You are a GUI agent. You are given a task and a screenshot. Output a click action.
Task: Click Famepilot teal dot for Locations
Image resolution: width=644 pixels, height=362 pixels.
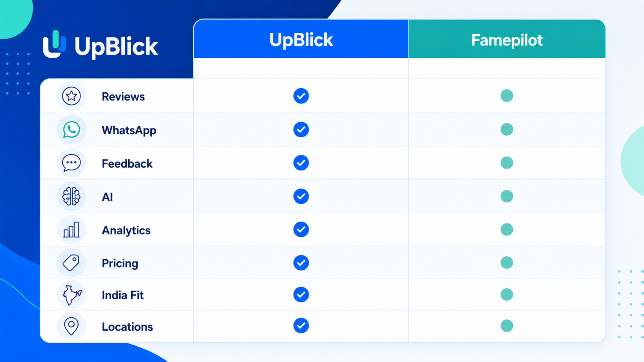tap(506, 326)
